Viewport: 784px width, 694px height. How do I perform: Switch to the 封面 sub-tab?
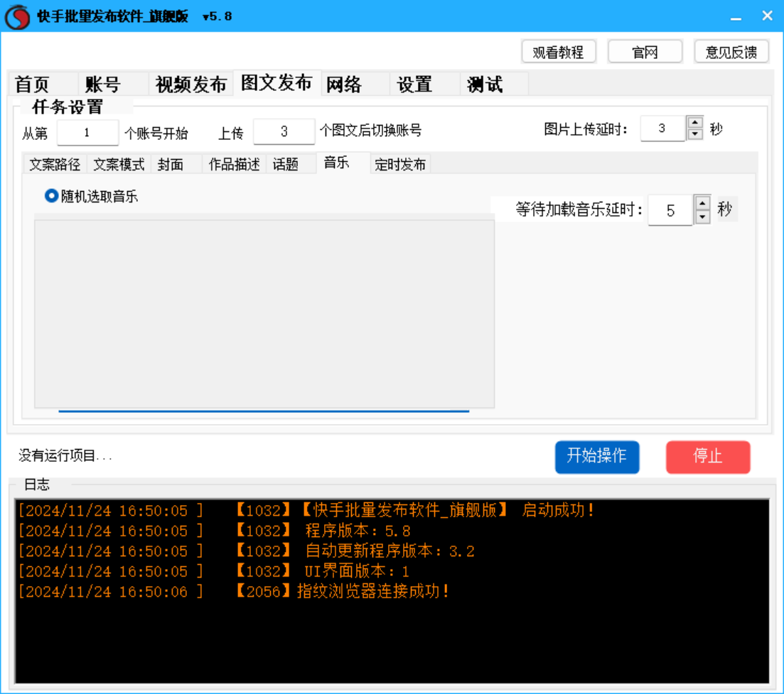(x=176, y=164)
